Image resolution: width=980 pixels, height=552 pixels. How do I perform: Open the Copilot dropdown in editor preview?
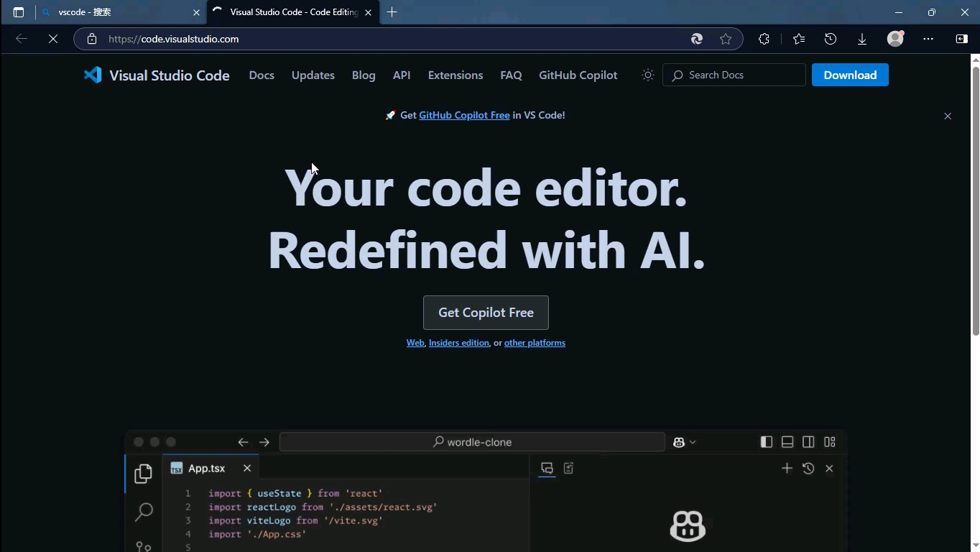685,442
